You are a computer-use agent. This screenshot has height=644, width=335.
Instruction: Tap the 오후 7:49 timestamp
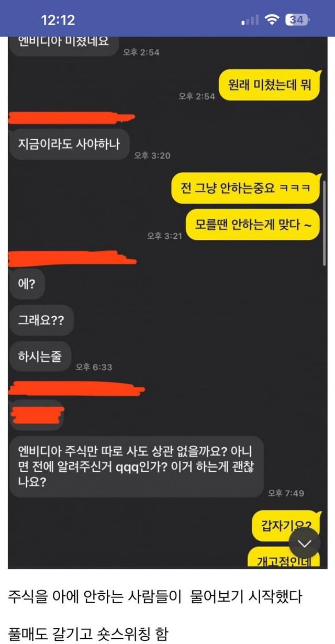click(286, 493)
